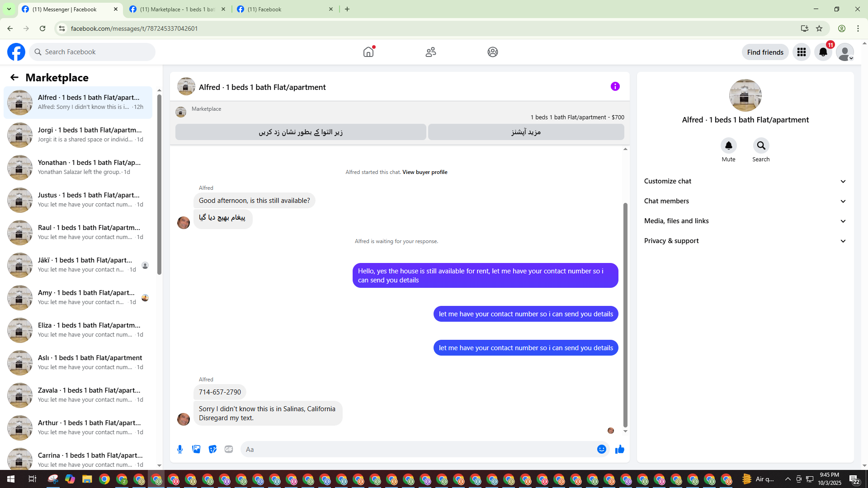Click the mark as pending Urdu button
Image resolution: width=868 pixels, height=488 pixels.
click(x=301, y=132)
